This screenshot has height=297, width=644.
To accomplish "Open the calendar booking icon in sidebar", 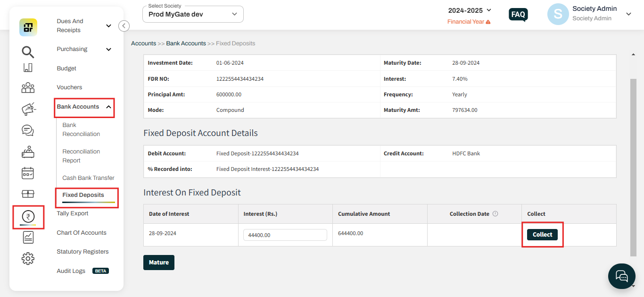I will 28,173.
